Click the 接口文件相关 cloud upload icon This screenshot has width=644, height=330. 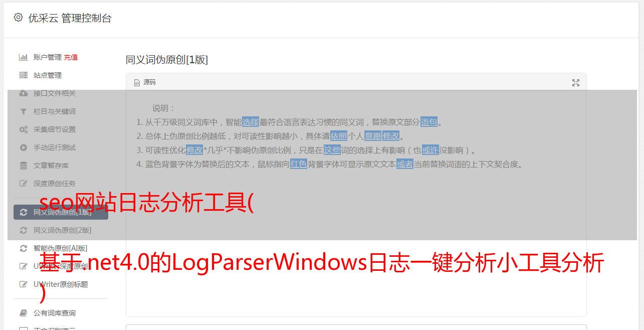23,93
